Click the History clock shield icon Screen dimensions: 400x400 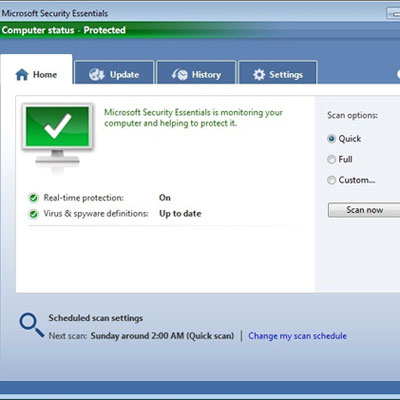[x=180, y=75]
